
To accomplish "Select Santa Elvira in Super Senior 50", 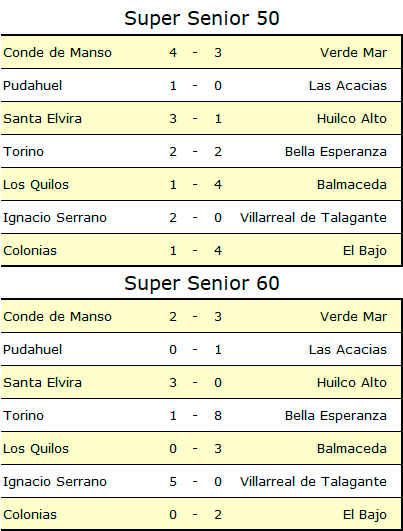I will pyautogui.click(x=42, y=119).
